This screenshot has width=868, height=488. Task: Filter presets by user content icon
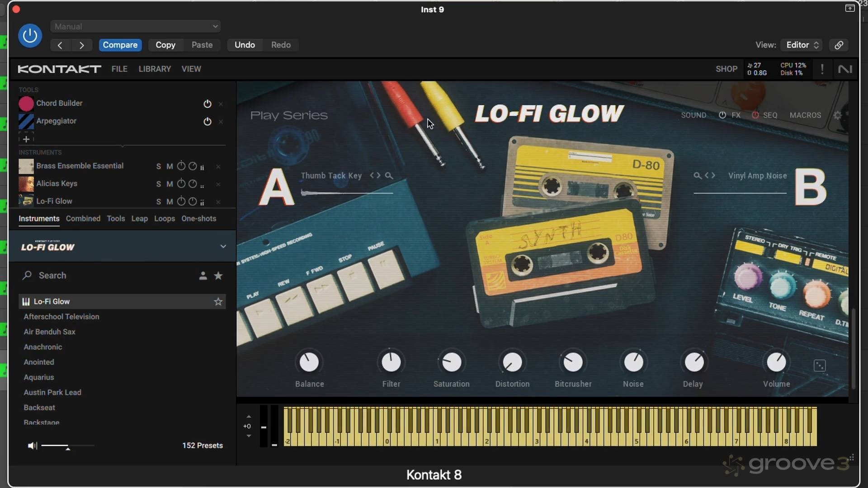click(x=203, y=276)
